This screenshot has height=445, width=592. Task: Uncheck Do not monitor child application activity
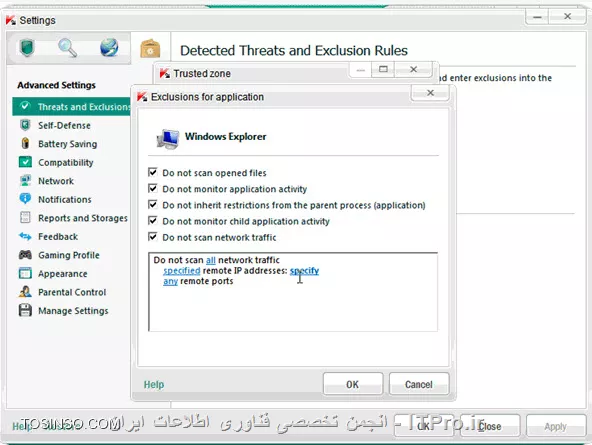tap(153, 220)
